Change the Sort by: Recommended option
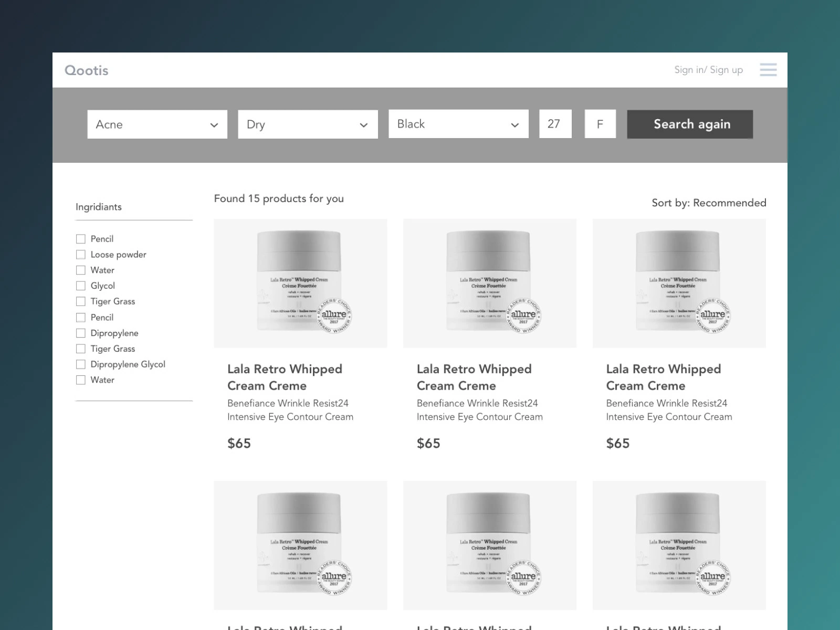840x630 pixels. point(709,203)
